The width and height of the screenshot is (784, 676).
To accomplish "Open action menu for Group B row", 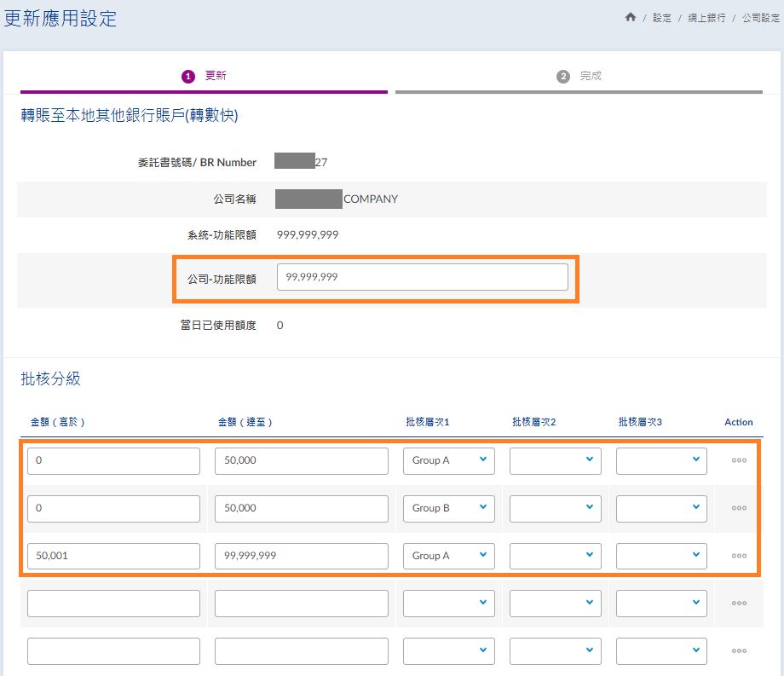I will coord(739,508).
